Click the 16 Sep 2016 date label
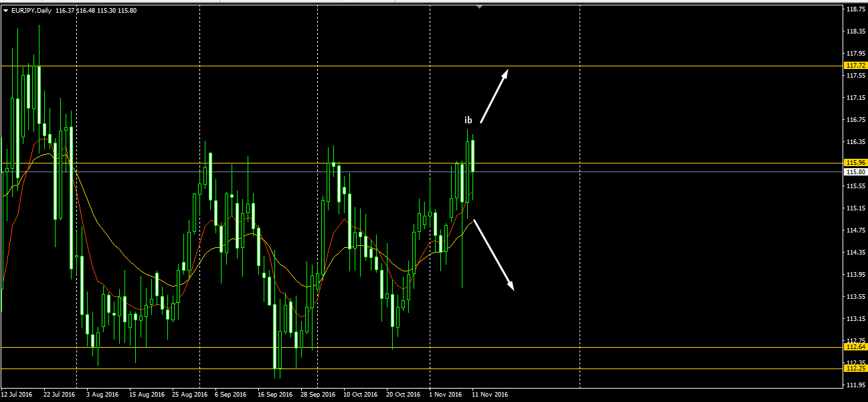The height and width of the screenshot is (402, 868). (x=276, y=395)
